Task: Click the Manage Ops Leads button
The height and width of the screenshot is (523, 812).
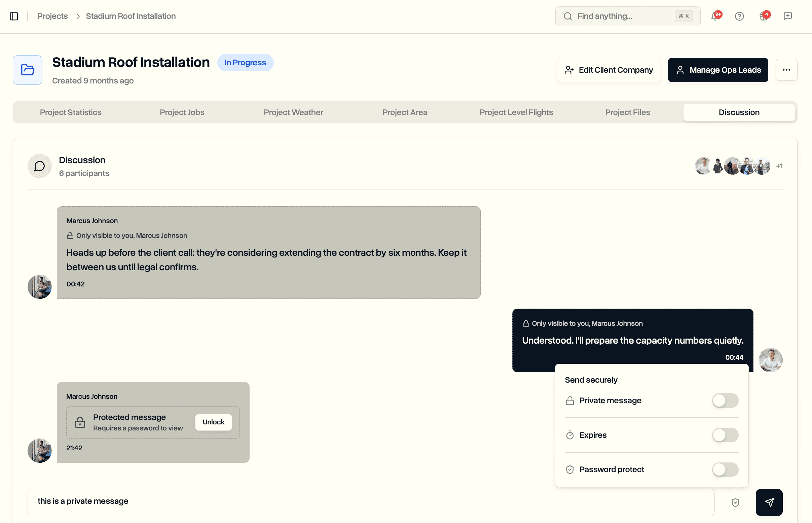Action: click(718, 70)
